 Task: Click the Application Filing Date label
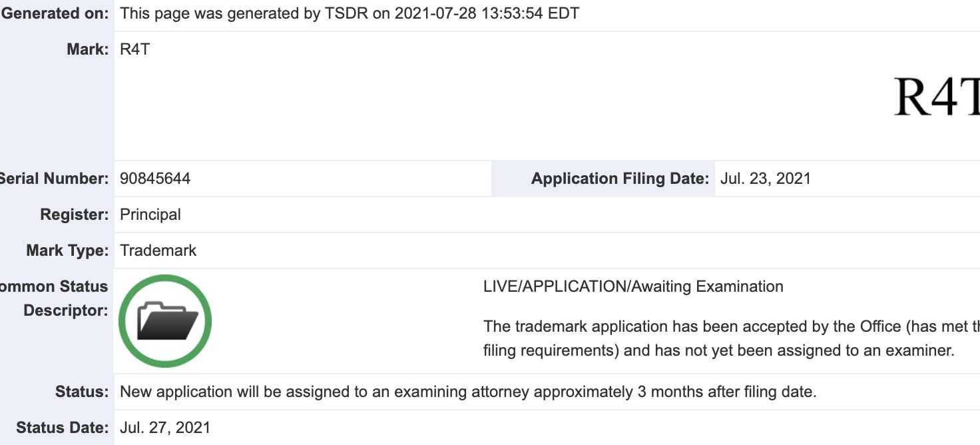point(620,179)
